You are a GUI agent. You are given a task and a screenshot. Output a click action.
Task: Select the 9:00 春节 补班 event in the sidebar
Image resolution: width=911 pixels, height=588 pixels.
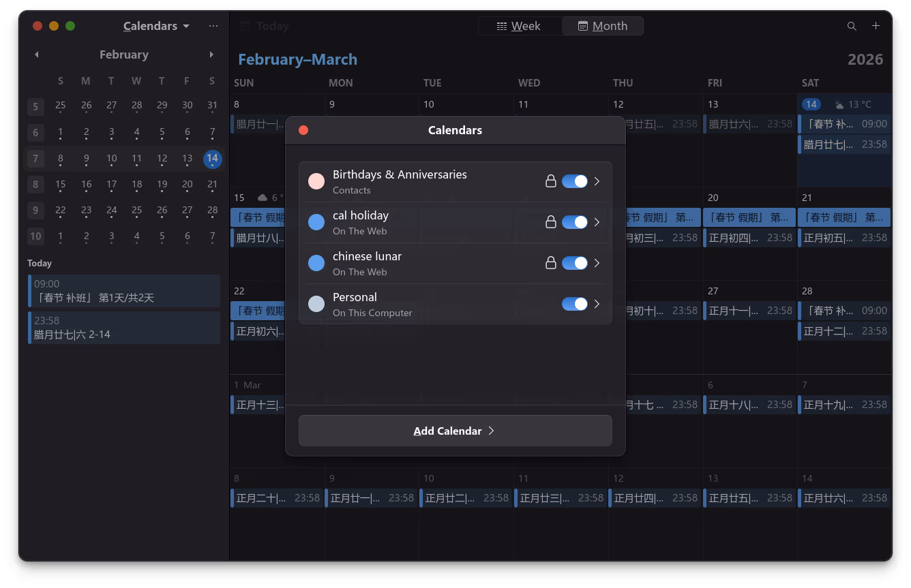(x=123, y=291)
